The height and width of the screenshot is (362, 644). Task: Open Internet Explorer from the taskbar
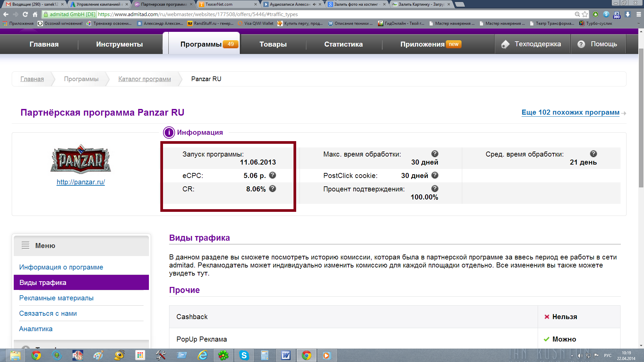(x=203, y=355)
